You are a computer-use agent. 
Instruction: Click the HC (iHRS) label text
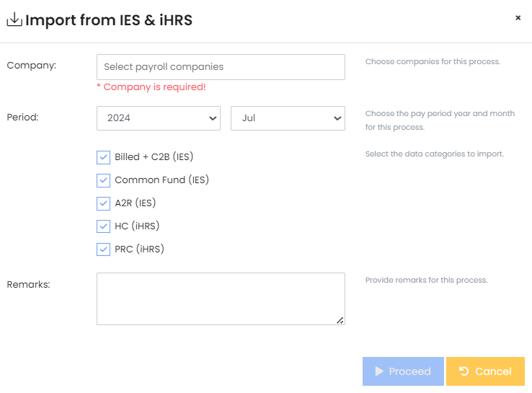pos(137,226)
